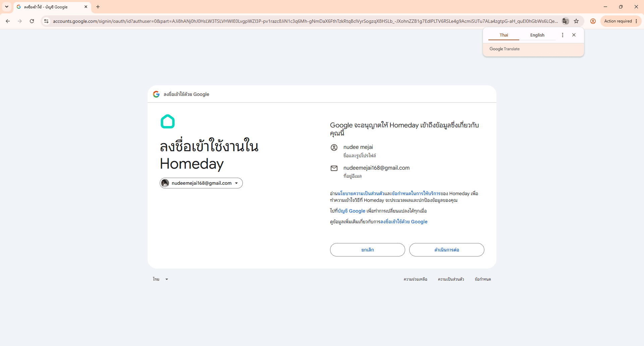Click the browser forward arrow

pos(20,21)
